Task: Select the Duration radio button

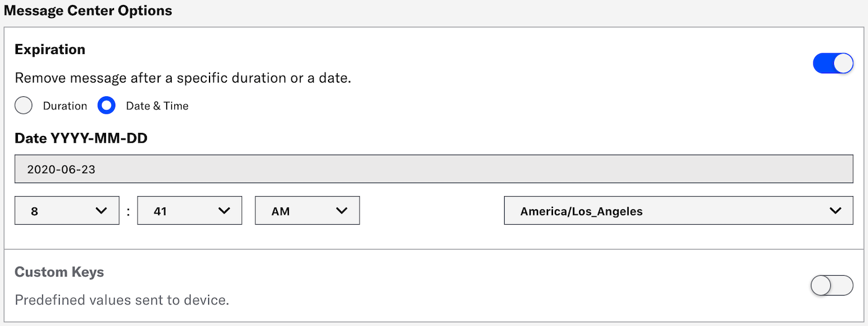Action: coord(24,106)
